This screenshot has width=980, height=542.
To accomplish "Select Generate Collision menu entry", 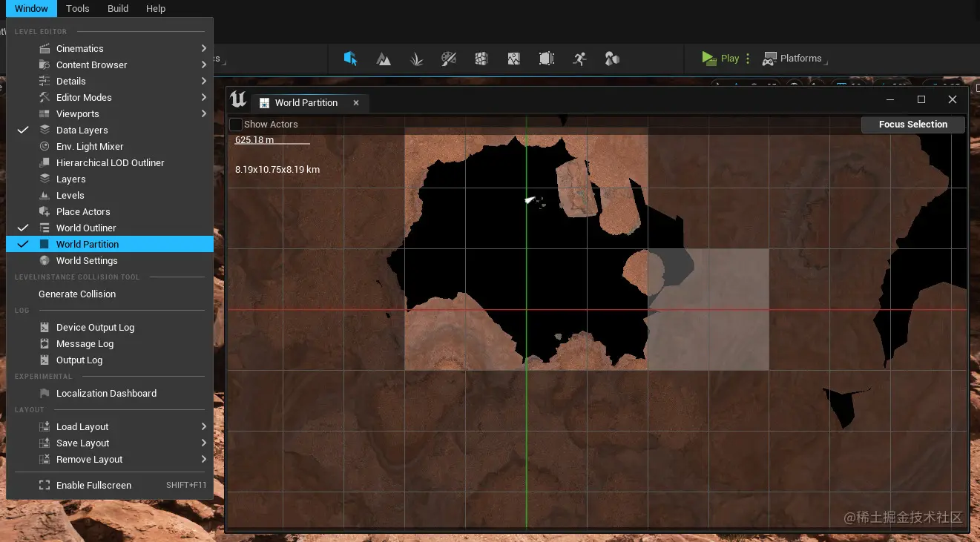I will [x=110, y=294].
